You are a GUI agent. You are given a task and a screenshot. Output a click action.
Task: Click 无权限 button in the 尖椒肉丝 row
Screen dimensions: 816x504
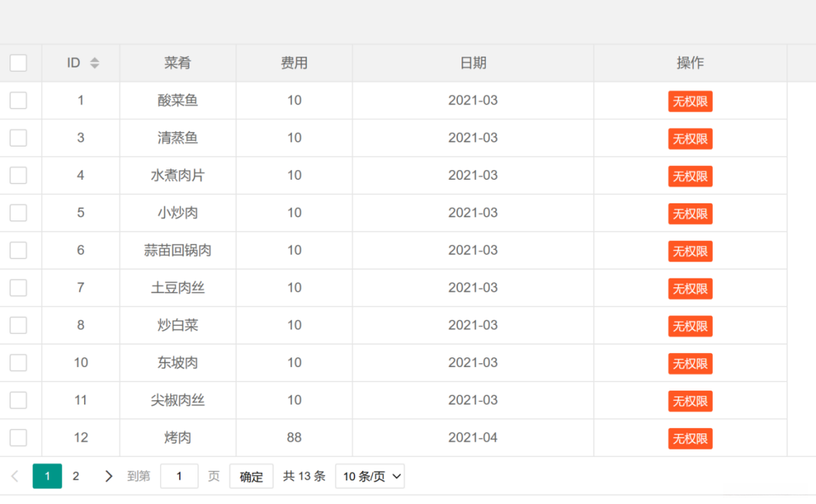(690, 401)
